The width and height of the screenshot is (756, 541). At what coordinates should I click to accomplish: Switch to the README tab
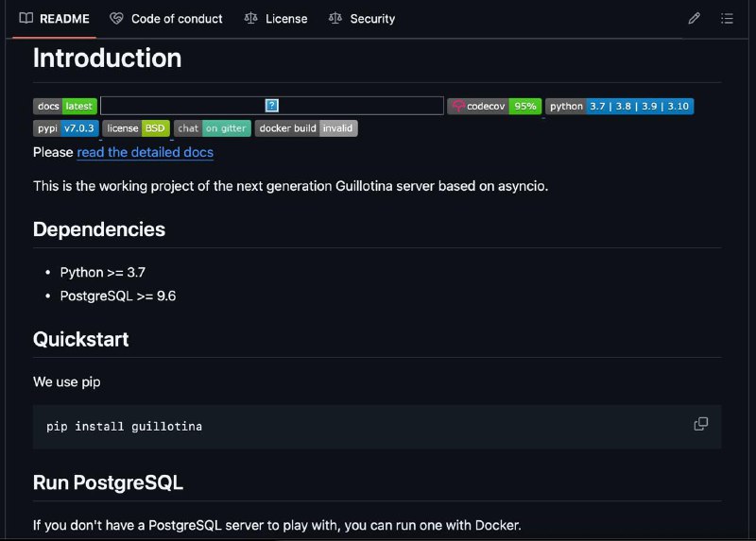coord(55,19)
